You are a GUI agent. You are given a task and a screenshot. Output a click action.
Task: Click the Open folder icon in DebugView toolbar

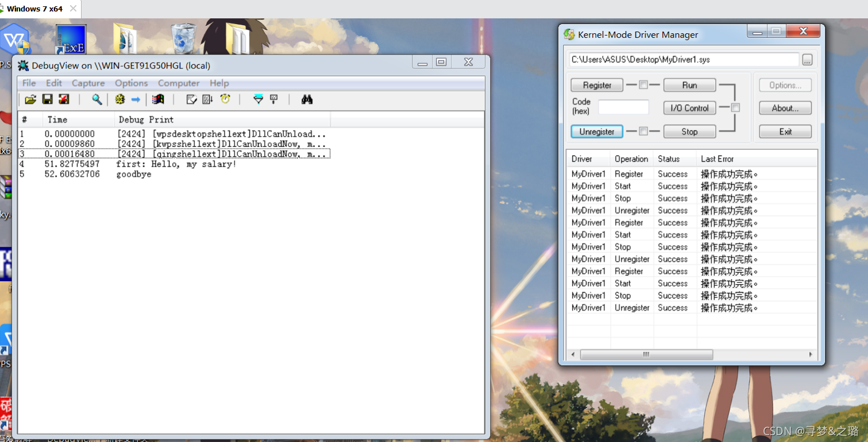pos(30,99)
